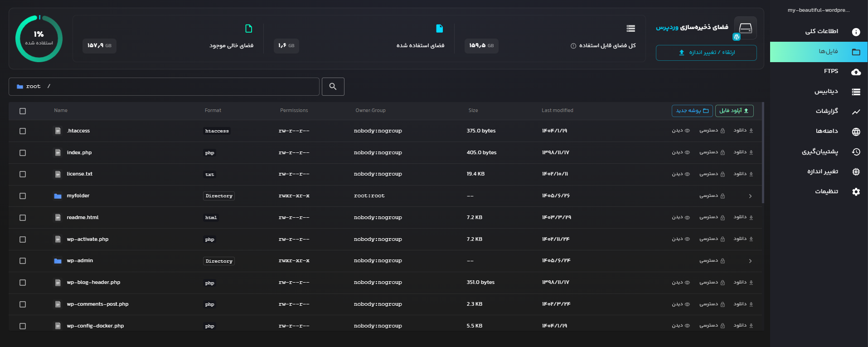Click the info icon beside اطلاعات کلی
Image resolution: width=868 pixels, height=347 pixels.
click(856, 32)
